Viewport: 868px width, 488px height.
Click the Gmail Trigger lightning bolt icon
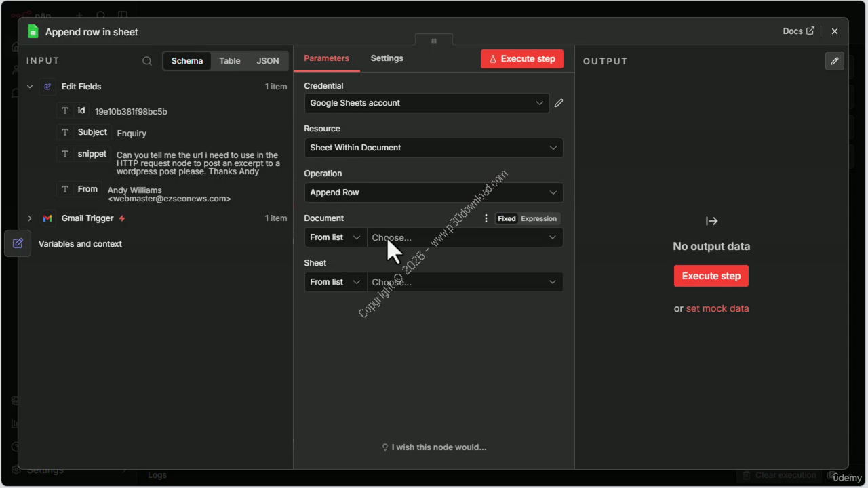coord(122,218)
